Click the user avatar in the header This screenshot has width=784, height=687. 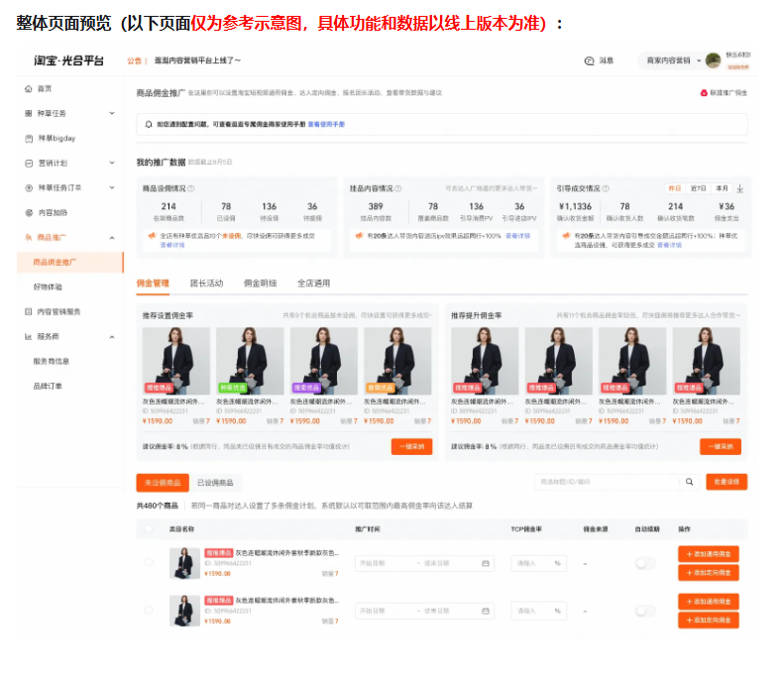point(712,60)
